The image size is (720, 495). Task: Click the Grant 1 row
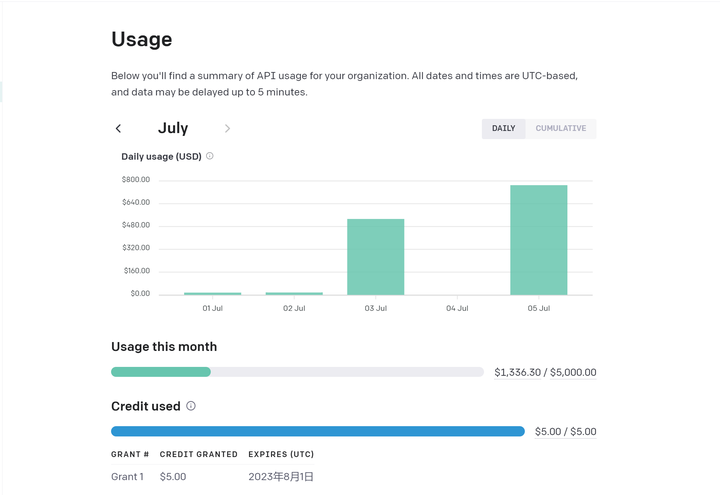128,477
